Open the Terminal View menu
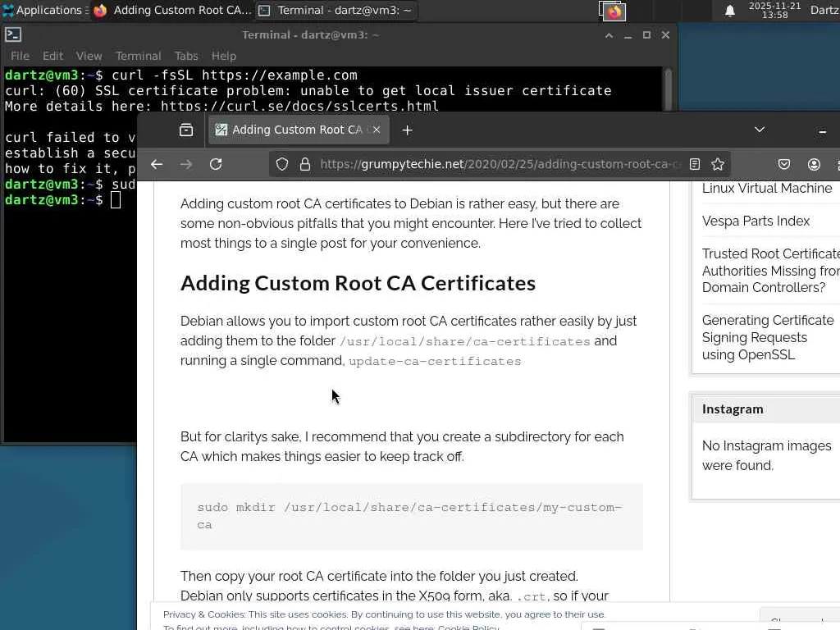This screenshot has width=840, height=630. (x=89, y=56)
